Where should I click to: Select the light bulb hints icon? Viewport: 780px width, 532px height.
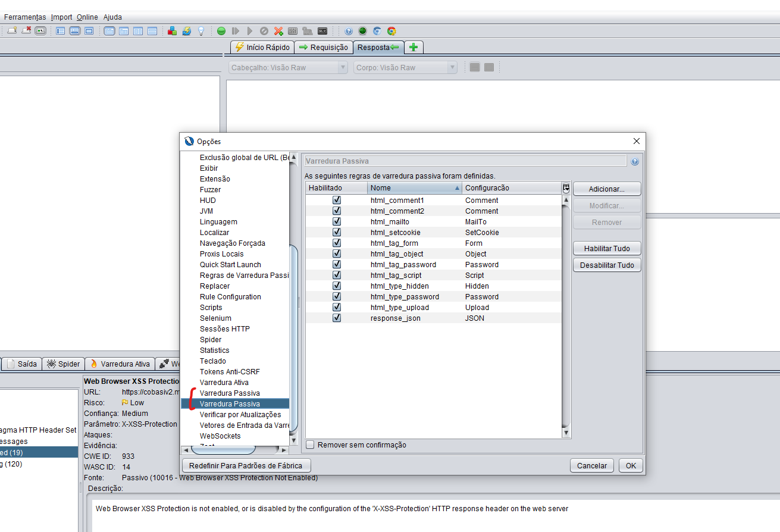click(202, 31)
